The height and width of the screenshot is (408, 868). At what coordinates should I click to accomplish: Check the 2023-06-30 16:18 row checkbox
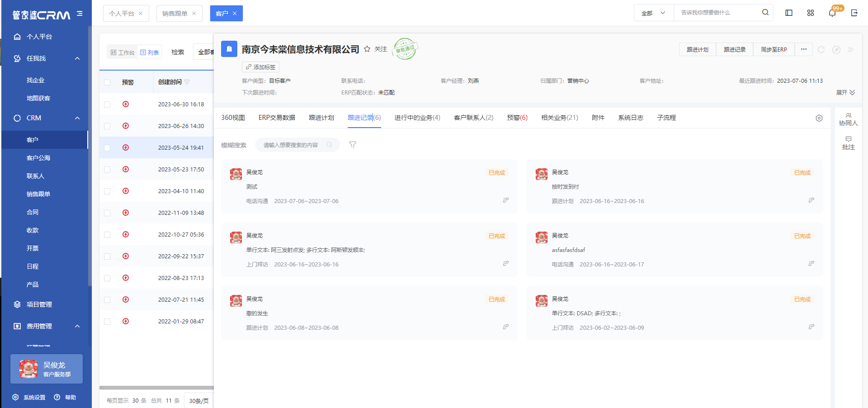107,104
